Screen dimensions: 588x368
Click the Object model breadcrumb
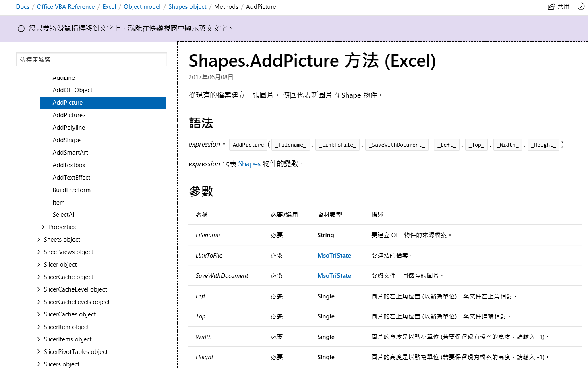pyautogui.click(x=142, y=7)
